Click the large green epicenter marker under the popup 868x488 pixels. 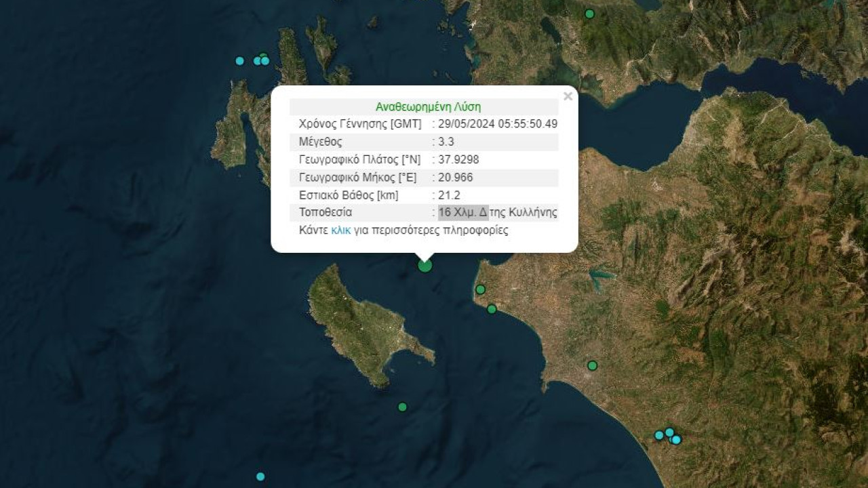(x=425, y=265)
